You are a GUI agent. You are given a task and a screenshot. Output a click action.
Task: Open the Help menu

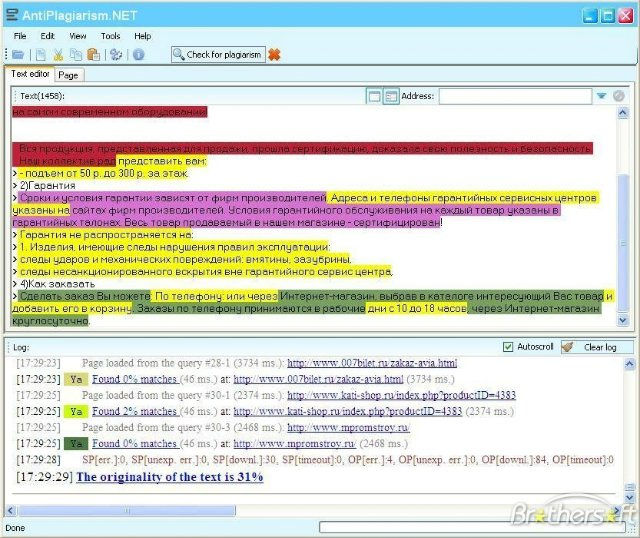tap(142, 36)
